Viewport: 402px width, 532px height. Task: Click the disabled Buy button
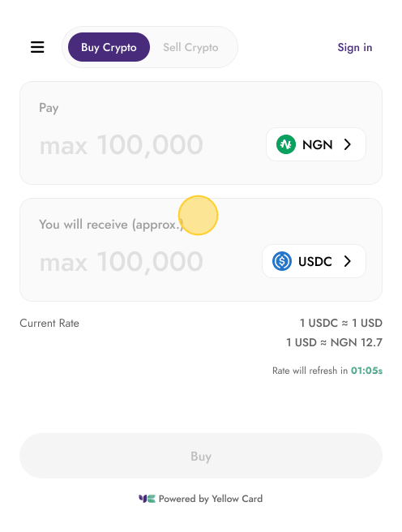201,456
